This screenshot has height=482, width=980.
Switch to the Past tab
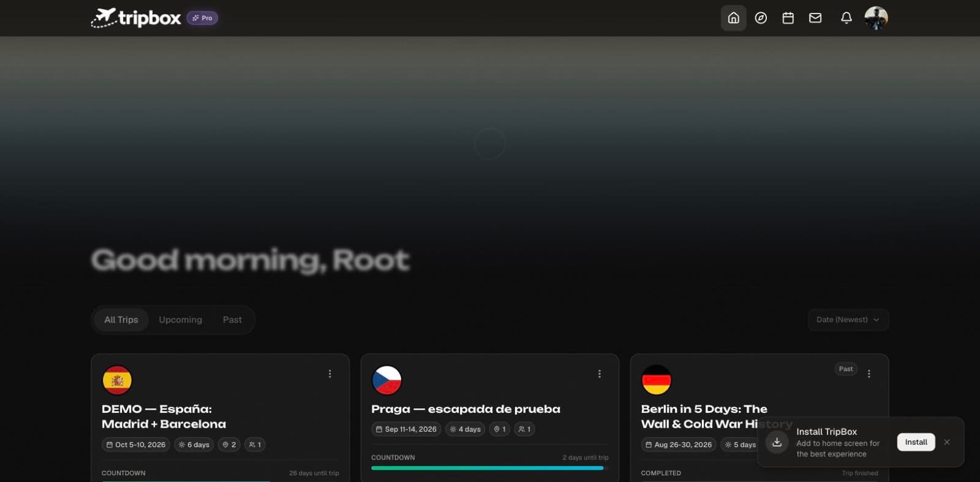click(232, 320)
